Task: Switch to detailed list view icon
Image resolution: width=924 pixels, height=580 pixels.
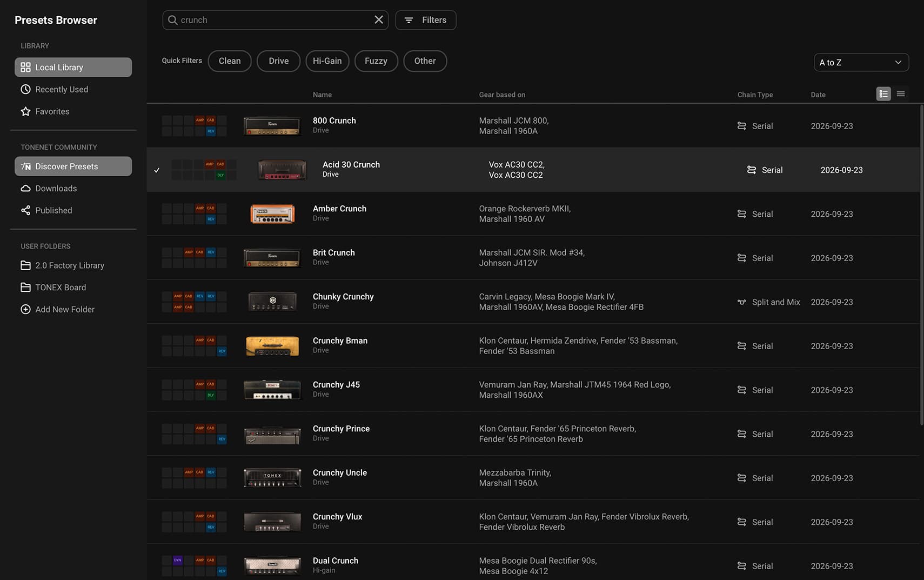Action: (x=883, y=94)
